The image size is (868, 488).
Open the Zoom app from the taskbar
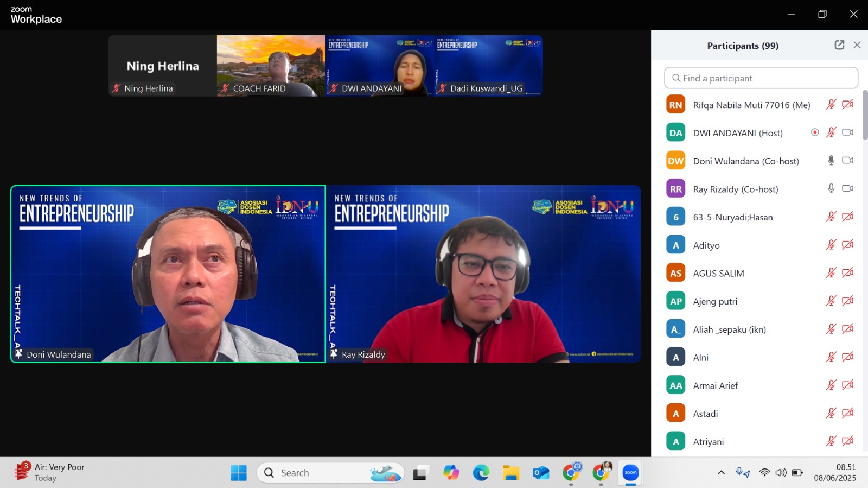(x=630, y=473)
